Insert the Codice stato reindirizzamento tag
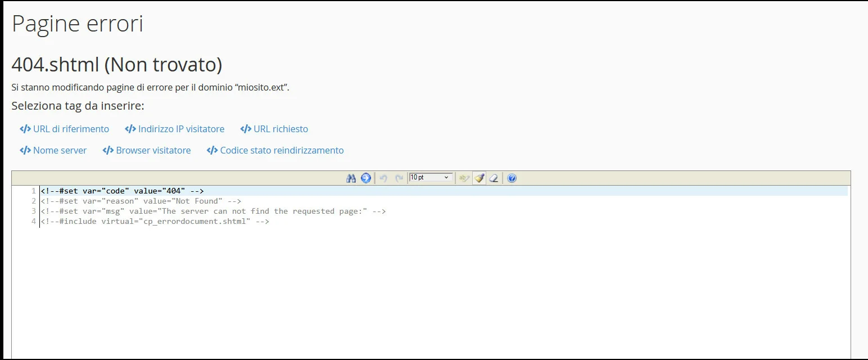 [275, 150]
